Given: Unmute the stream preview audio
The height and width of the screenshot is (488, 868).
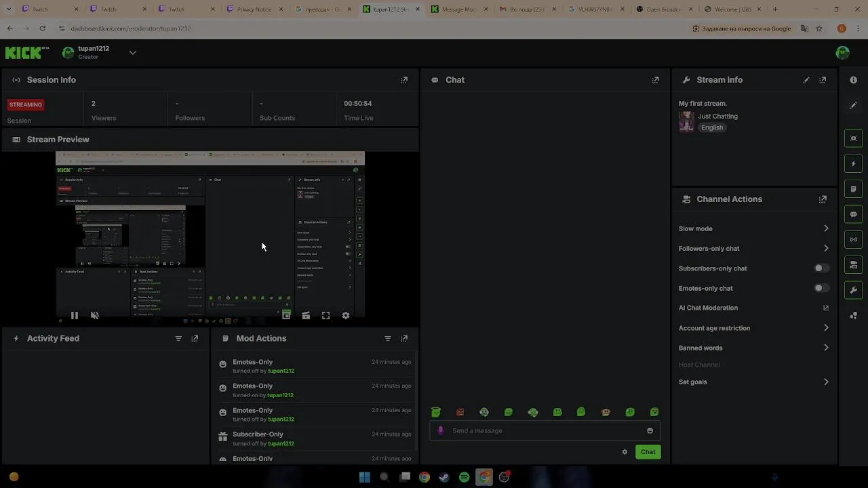Looking at the screenshot, I should [x=94, y=315].
